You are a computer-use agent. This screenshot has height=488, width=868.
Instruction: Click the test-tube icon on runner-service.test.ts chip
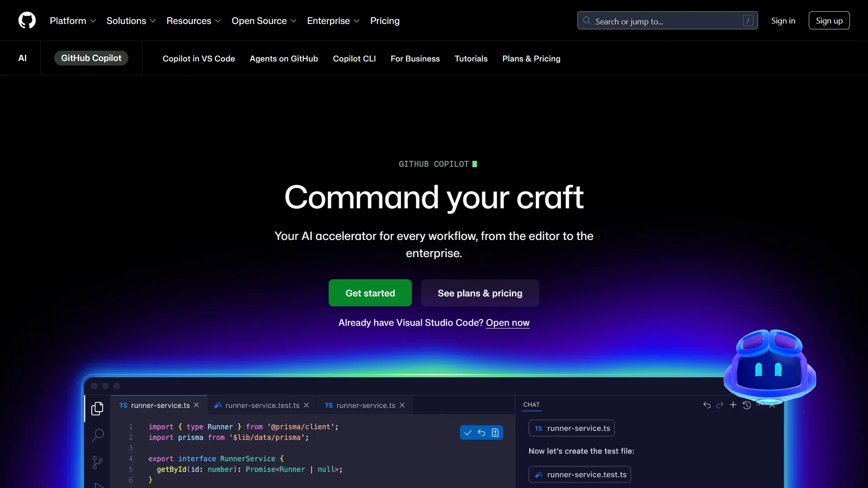coord(538,474)
